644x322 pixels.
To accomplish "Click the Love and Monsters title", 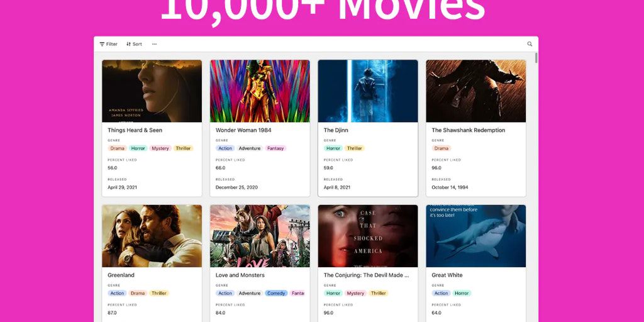I will click(x=240, y=275).
